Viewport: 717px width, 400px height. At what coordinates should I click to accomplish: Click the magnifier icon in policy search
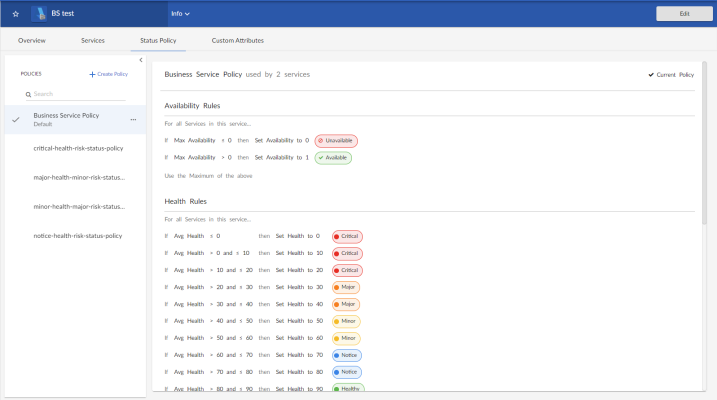[28, 94]
